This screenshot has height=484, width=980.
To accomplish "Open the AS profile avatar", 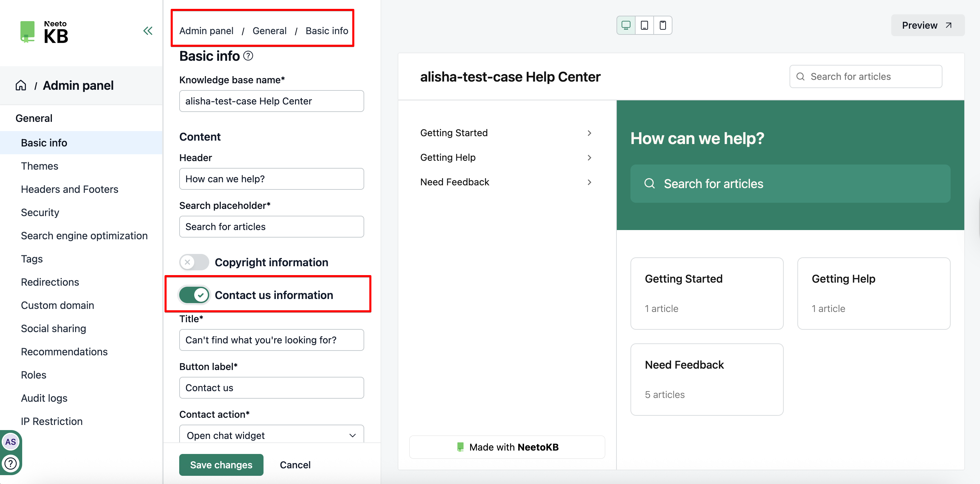I will (10, 442).
